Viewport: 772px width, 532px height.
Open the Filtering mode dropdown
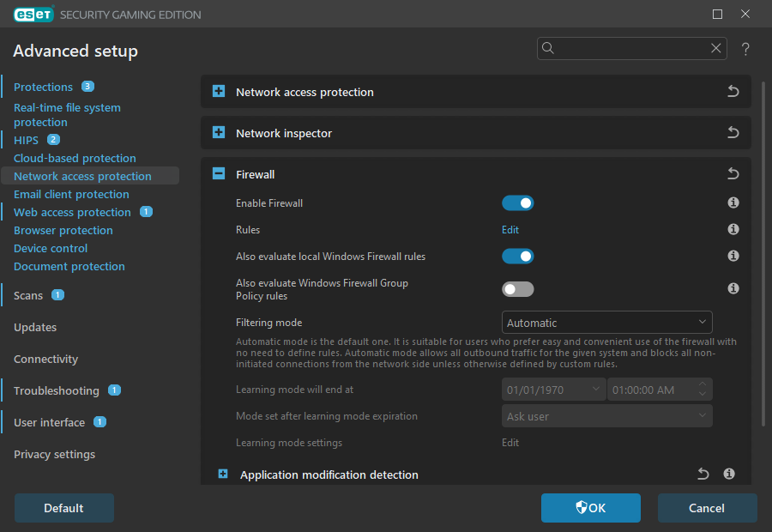click(x=606, y=323)
